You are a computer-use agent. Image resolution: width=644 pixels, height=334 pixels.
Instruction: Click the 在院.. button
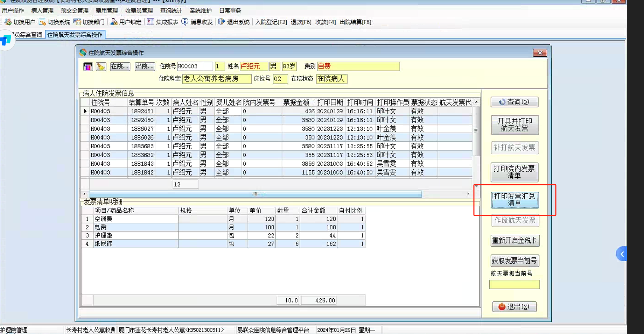click(x=120, y=66)
